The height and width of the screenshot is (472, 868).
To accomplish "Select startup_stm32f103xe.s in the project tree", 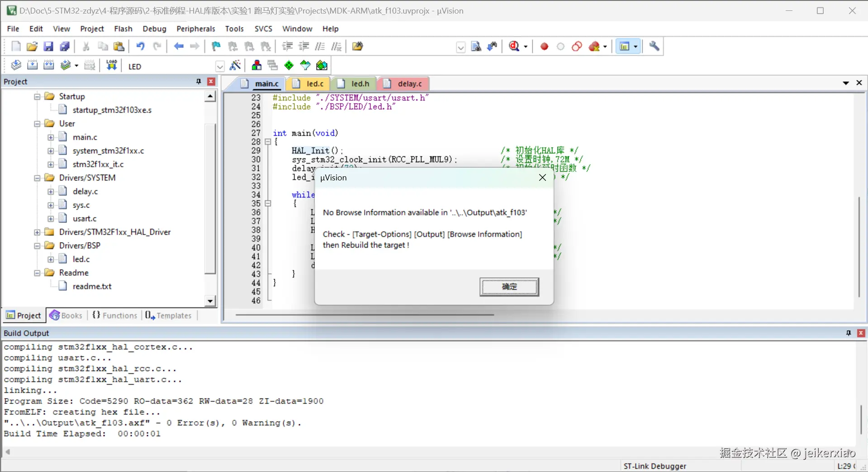I will pos(112,110).
